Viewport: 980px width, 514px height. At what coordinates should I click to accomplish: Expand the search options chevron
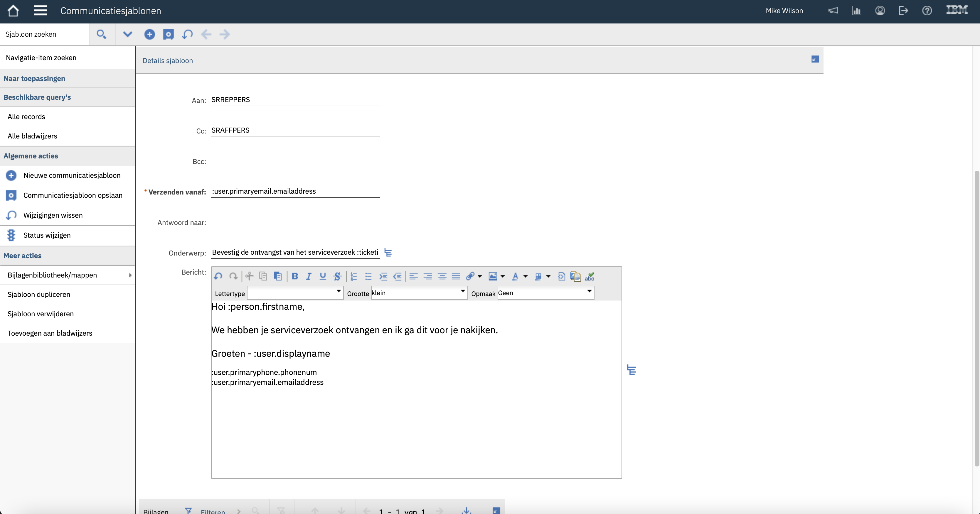pos(127,34)
